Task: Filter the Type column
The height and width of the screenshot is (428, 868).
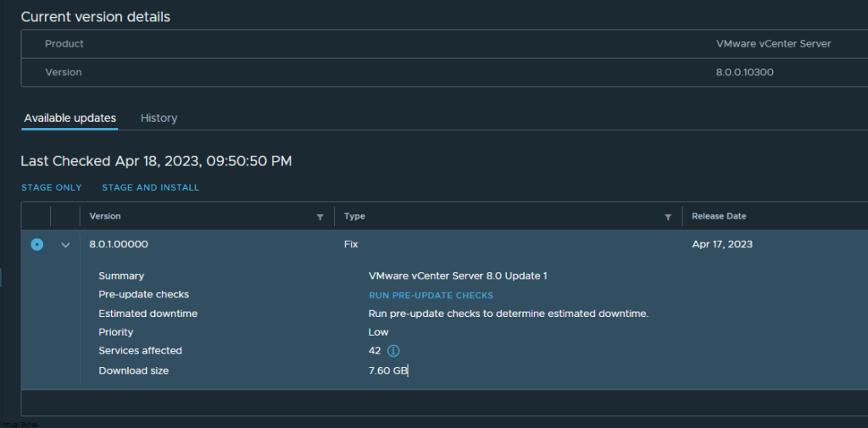Action: coord(668,217)
